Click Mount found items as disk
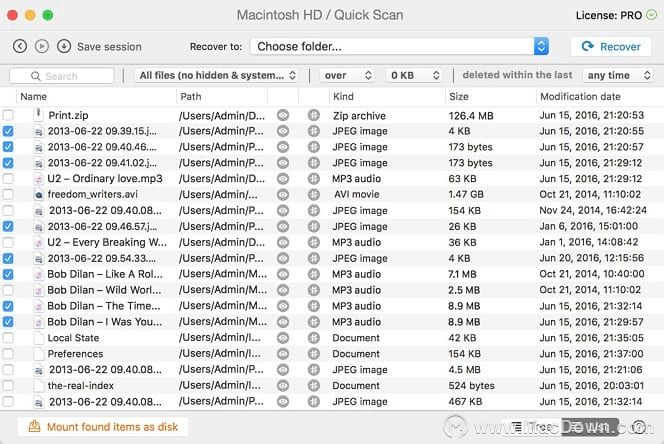 [x=103, y=427]
